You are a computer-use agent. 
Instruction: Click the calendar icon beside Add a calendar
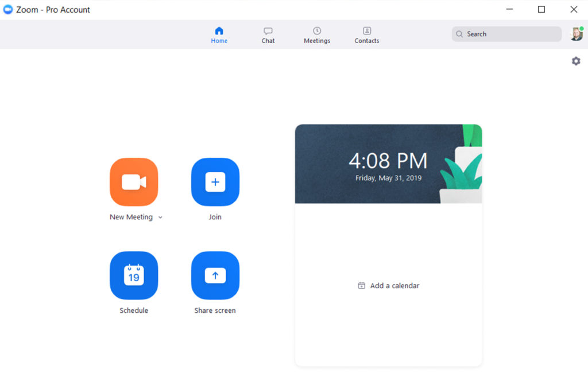[362, 286]
